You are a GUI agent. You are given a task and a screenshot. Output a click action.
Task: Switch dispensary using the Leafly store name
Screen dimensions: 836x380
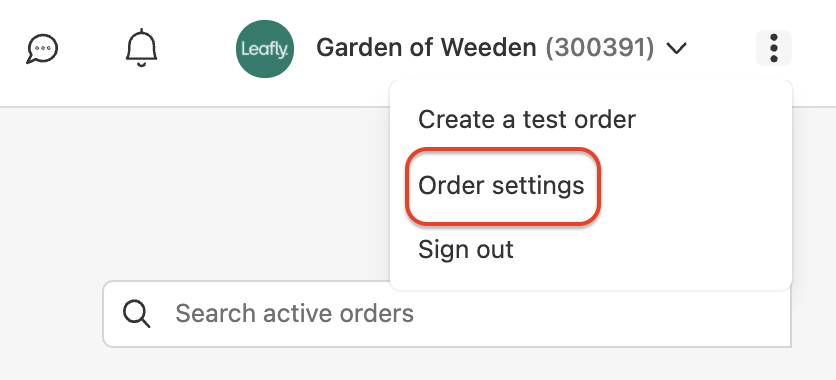click(x=426, y=48)
